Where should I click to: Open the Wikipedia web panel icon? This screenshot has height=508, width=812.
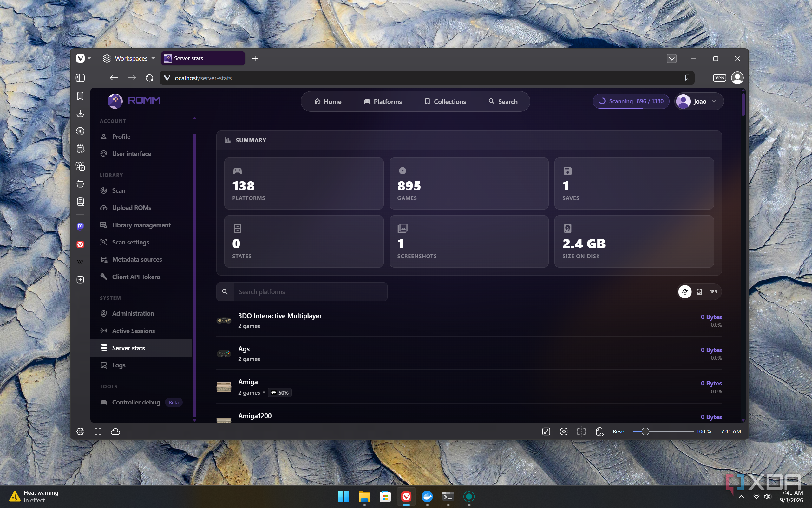(x=80, y=262)
